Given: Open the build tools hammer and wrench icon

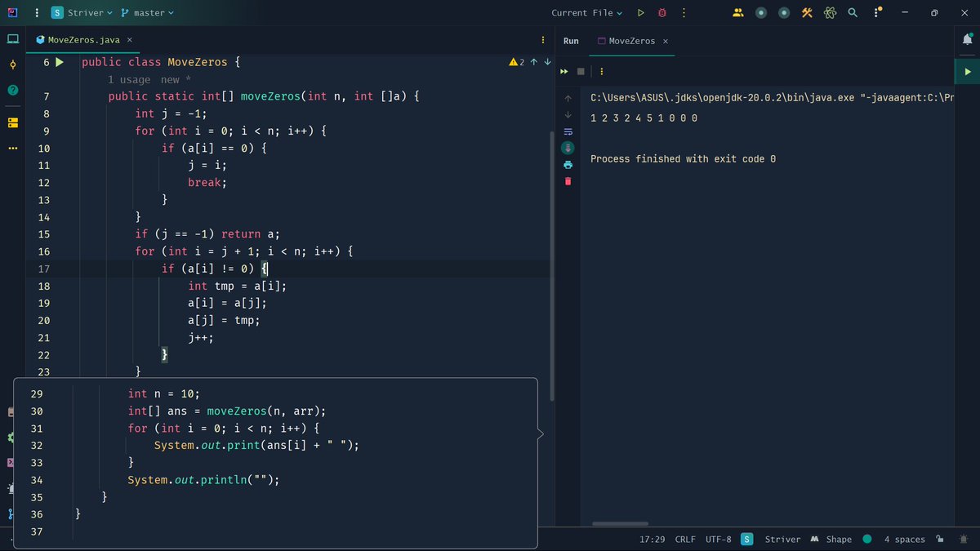Looking at the screenshot, I should tap(807, 13).
